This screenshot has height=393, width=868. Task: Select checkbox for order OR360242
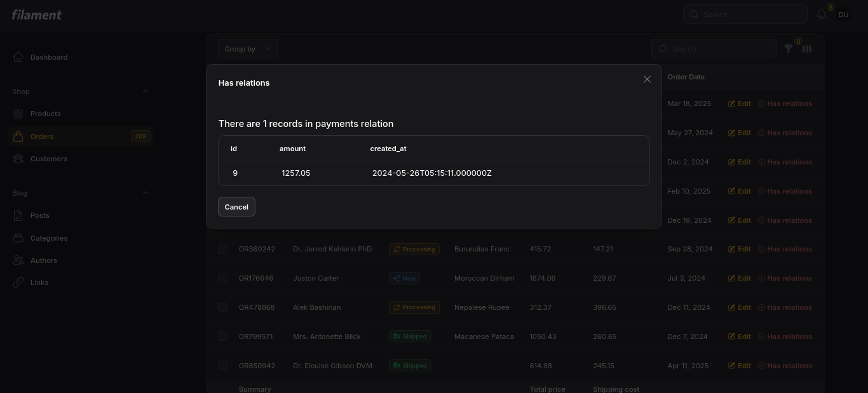click(x=222, y=250)
